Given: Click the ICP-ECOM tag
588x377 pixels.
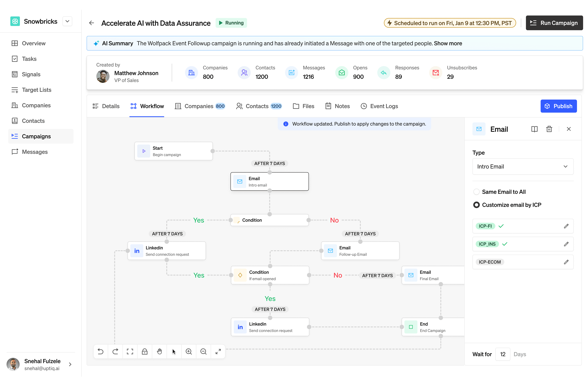Looking at the screenshot, I should pos(490,262).
